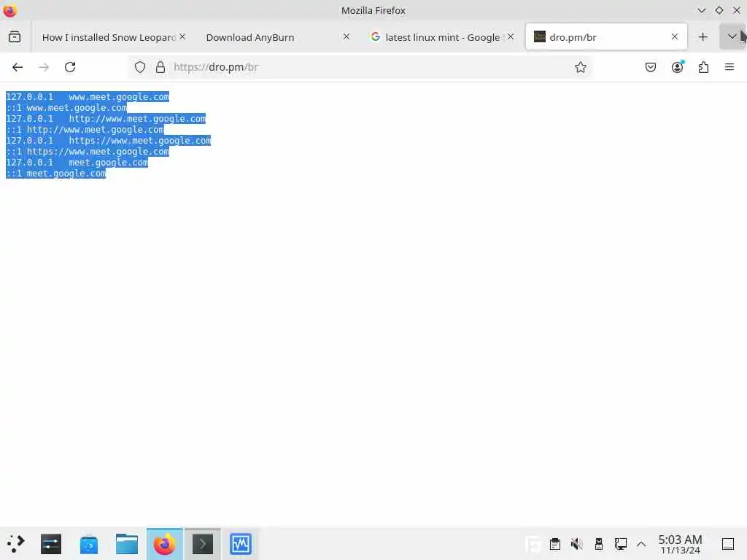Viewport: 747px width, 560px height.
Task: Close the Snow Leopard tab
Action: [182, 36]
